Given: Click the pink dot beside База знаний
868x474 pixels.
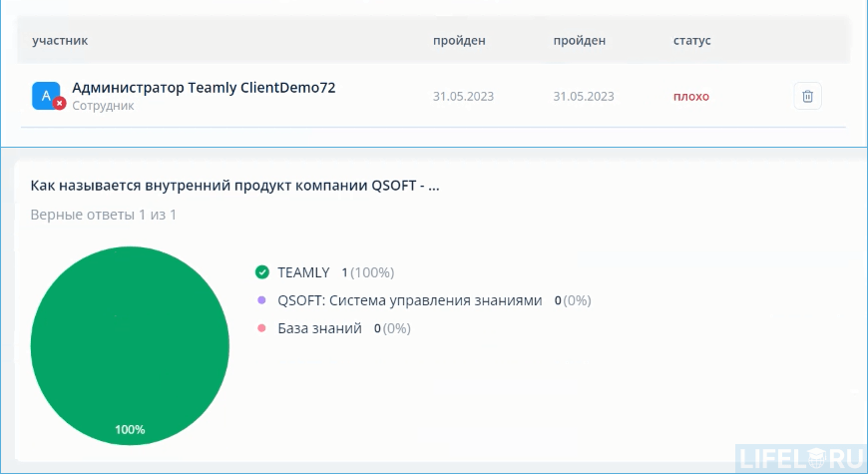Looking at the screenshot, I should click(x=261, y=328).
